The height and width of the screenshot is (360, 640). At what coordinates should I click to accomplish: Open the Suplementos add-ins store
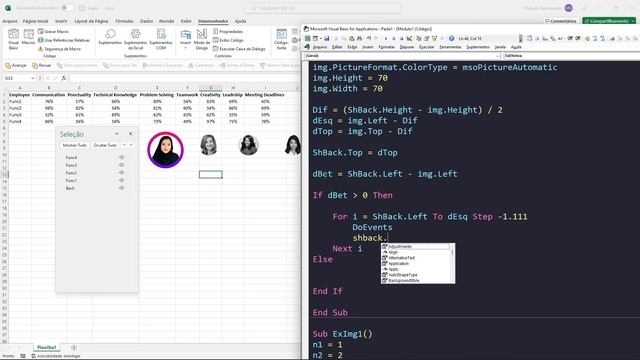[x=110, y=37]
